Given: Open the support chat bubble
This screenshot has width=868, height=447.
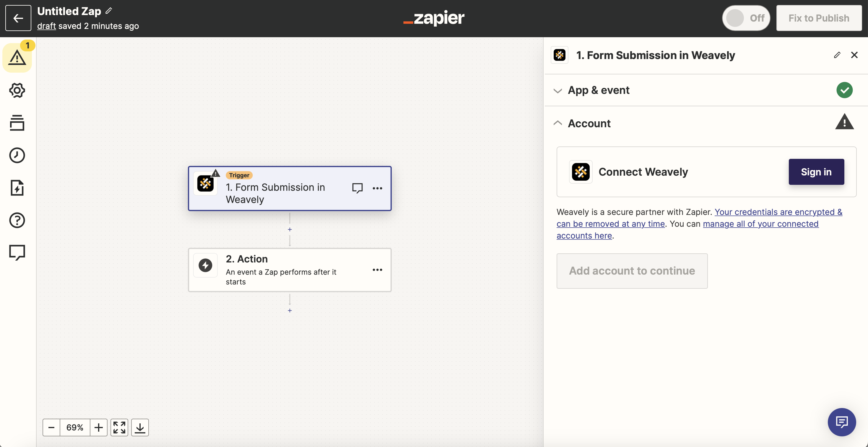Looking at the screenshot, I should pos(842,422).
